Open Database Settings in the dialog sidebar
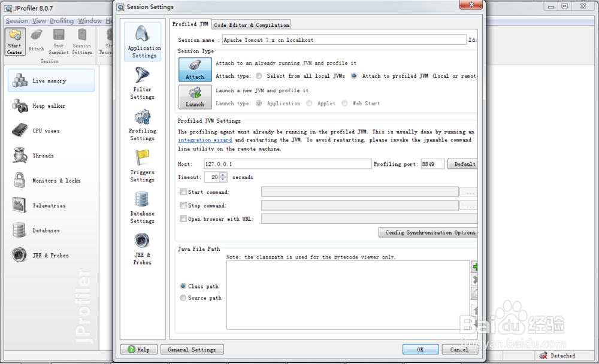This screenshot has width=599, height=364. tap(142, 207)
